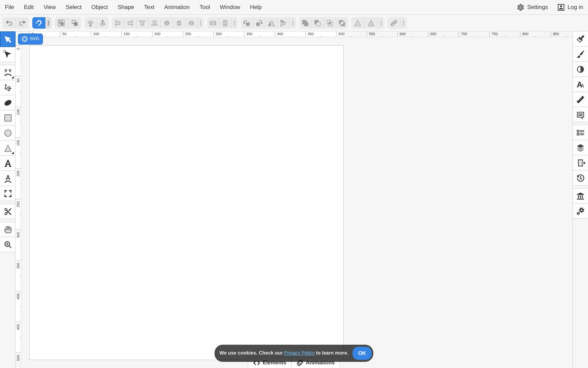
Task: Click the link chain toolbar button
Action: pos(394,23)
